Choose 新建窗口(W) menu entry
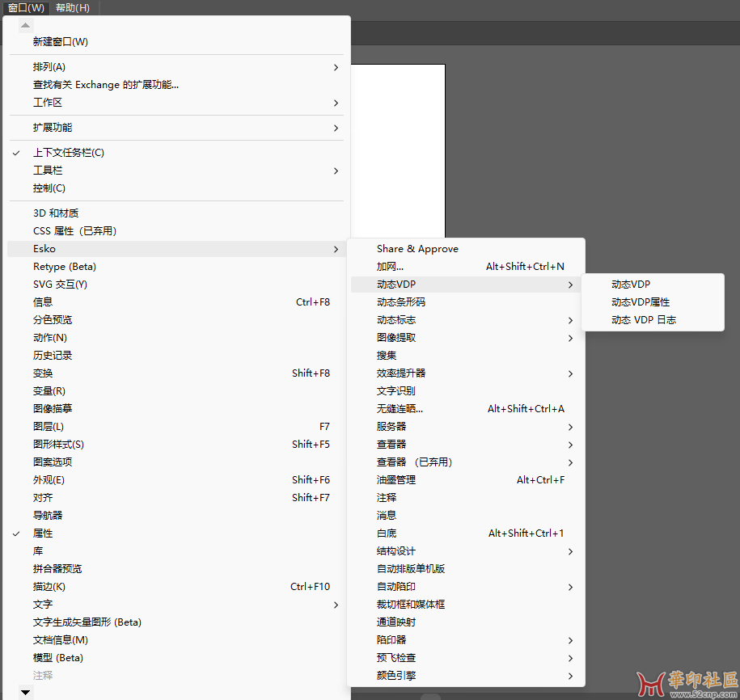Screen dimensions: 740x700 61,42
